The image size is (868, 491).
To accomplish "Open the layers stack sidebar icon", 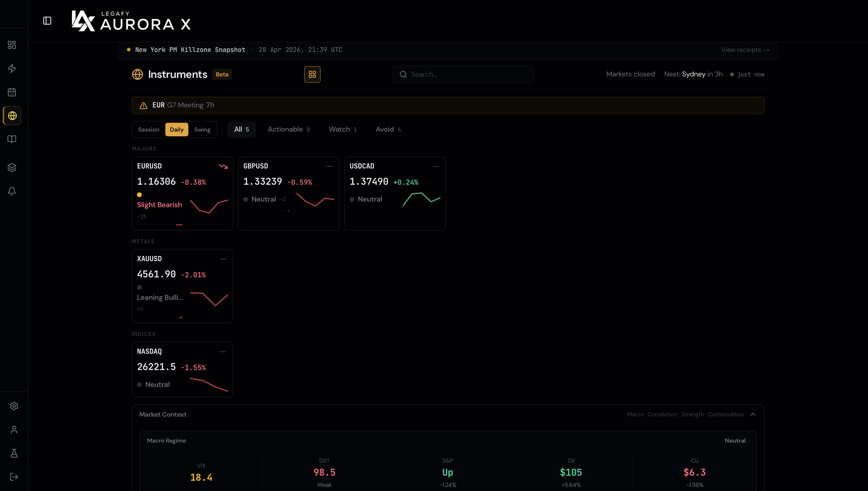I will pyautogui.click(x=12, y=168).
